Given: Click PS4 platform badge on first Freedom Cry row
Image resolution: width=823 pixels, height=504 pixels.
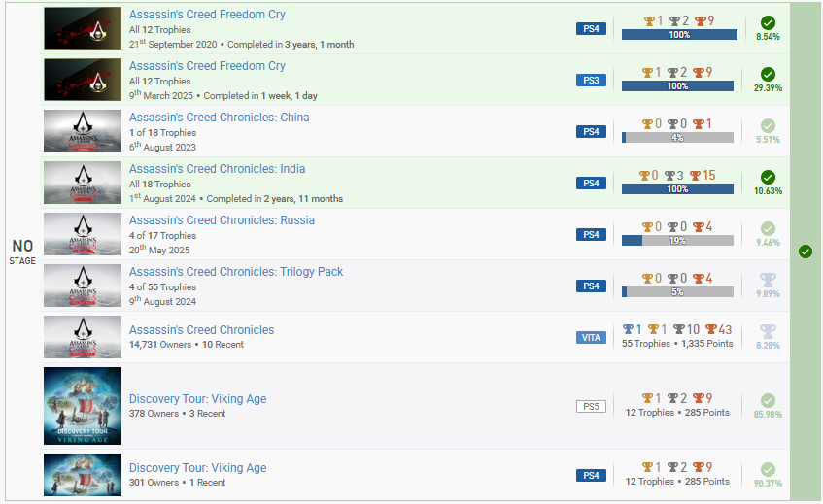Looking at the screenshot, I should click(x=591, y=29).
